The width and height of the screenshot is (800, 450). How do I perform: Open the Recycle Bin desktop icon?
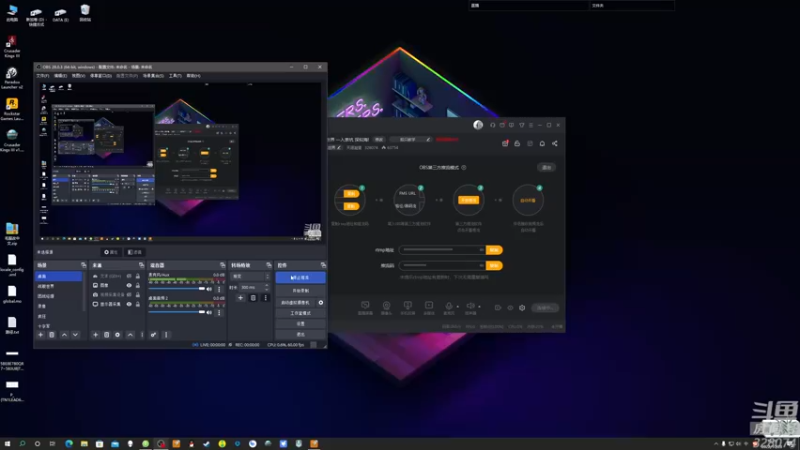[85, 13]
